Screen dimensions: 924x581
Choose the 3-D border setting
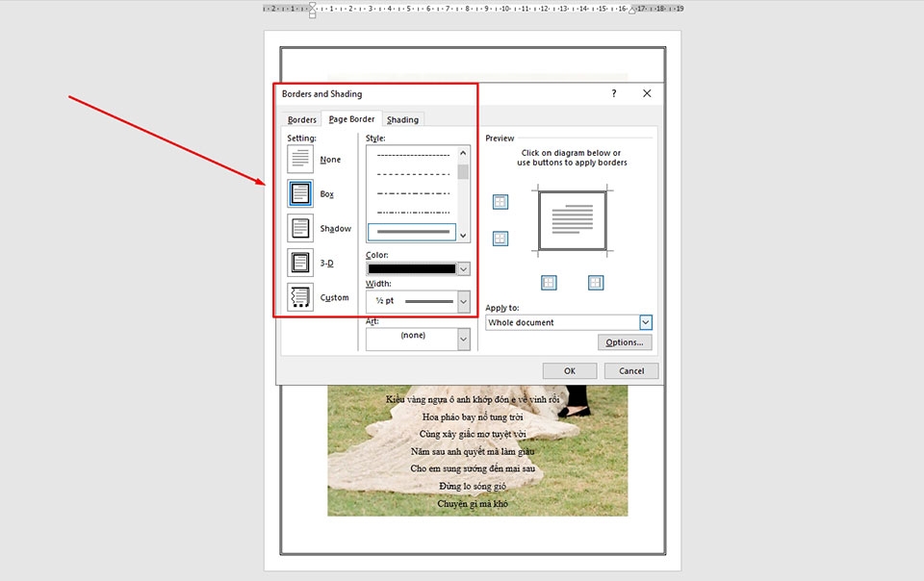[299, 262]
